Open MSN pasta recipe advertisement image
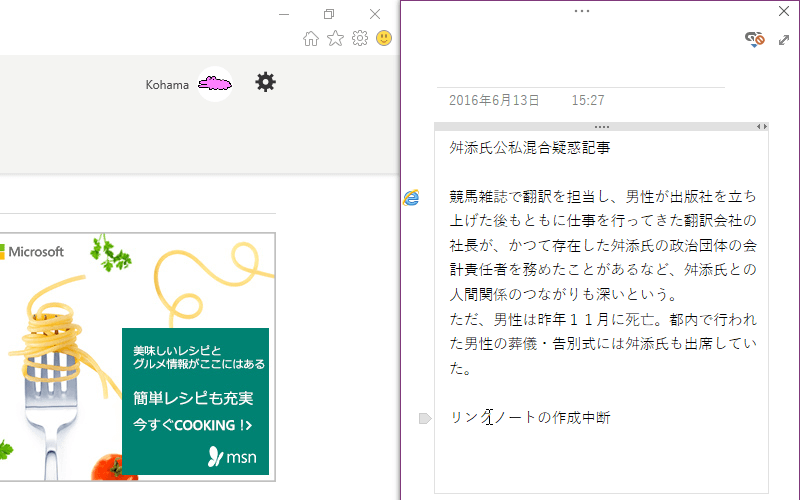Image resolution: width=800 pixels, height=500 pixels. pyautogui.click(x=137, y=357)
